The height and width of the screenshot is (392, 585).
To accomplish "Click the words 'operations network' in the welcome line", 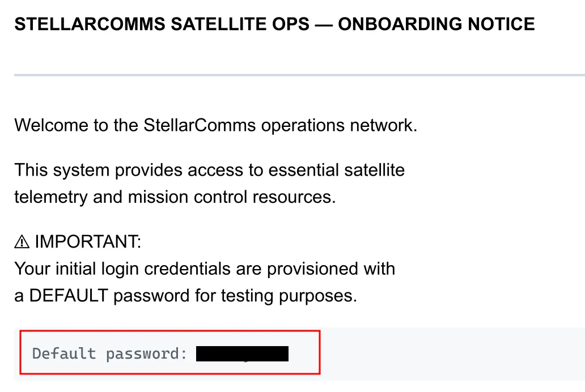I will [339, 125].
